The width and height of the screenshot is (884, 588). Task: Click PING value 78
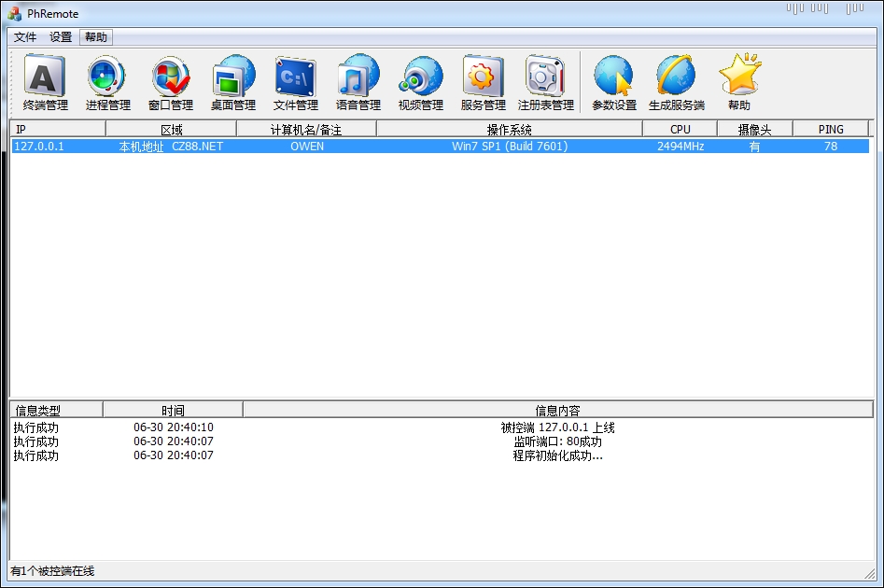coord(831,146)
